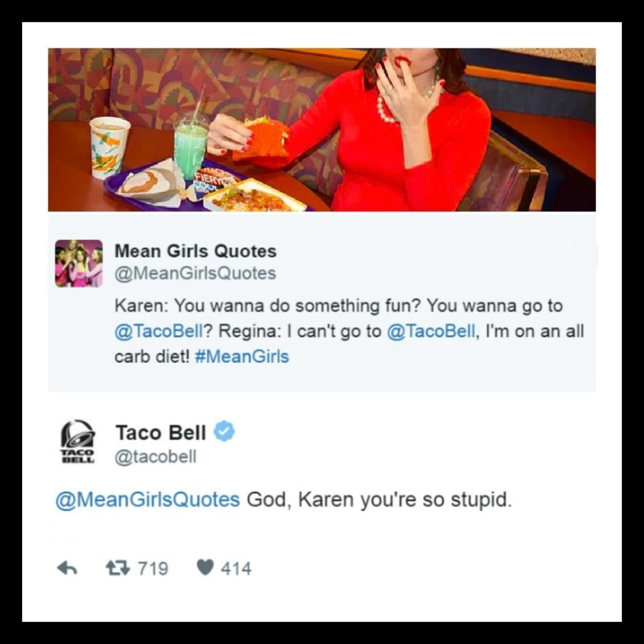Open the attached photo of woman eating taco

(x=321, y=130)
